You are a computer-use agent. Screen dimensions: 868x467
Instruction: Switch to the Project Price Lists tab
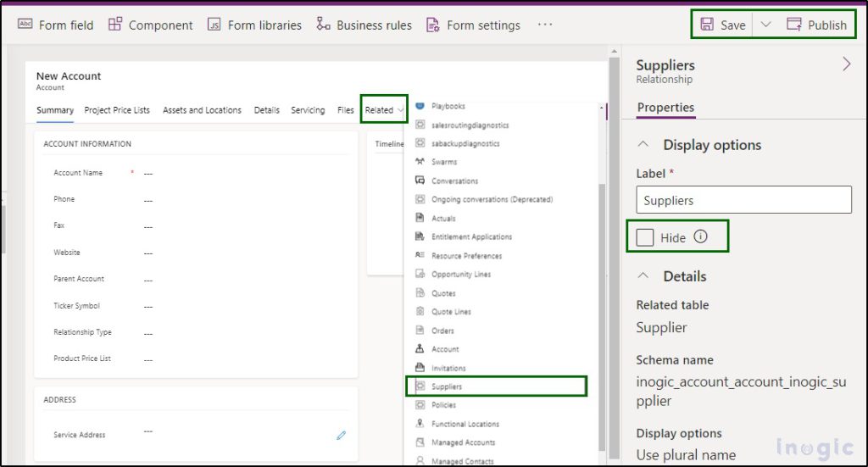point(117,110)
